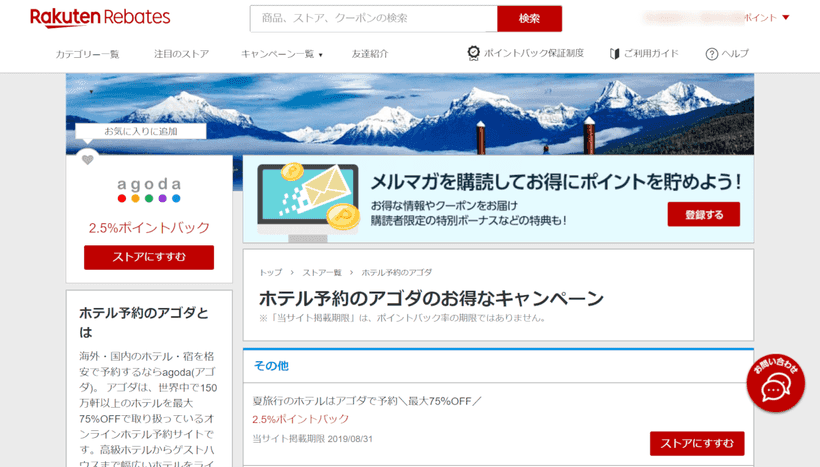This screenshot has width=820, height=467.
Task: Open the お問い合わせ chat bubble
Action: coord(776,383)
